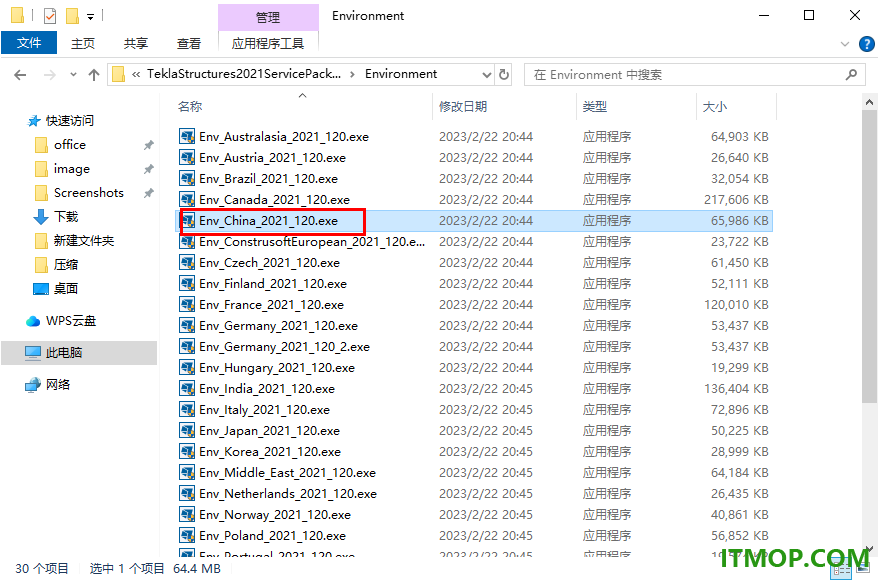Viewport: 879px width, 581px height.
Task: Click the Env_Finland_2021_120.exe file icon
Action: pyautogui.click(x=187, y=284)
